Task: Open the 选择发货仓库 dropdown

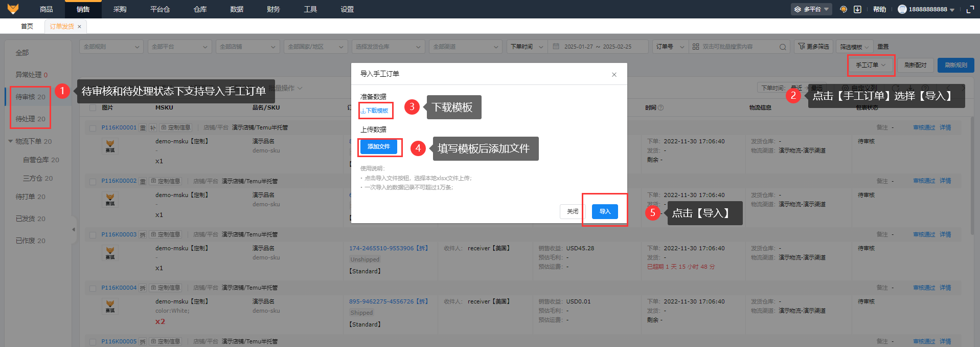Action: [388, 47]
